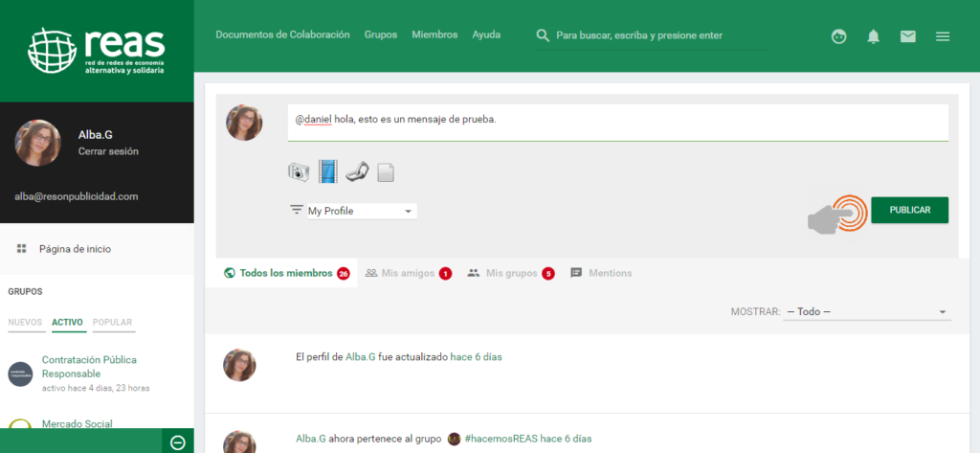Screen dimensions: 980x453
Task: Click the video film strip icon
Action: tap(328, 172)
